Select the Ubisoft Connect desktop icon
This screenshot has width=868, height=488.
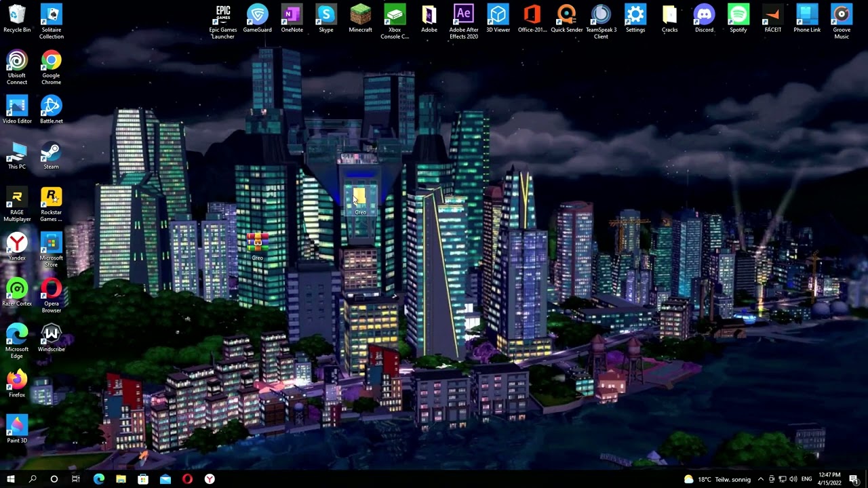click(17, 68)
